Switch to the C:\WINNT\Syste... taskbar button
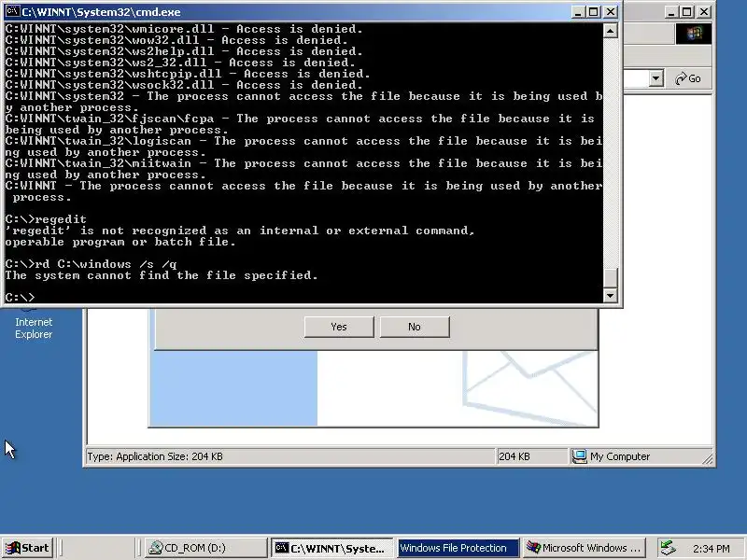This screenshot has width=747, height=560. tap(332, 548)
